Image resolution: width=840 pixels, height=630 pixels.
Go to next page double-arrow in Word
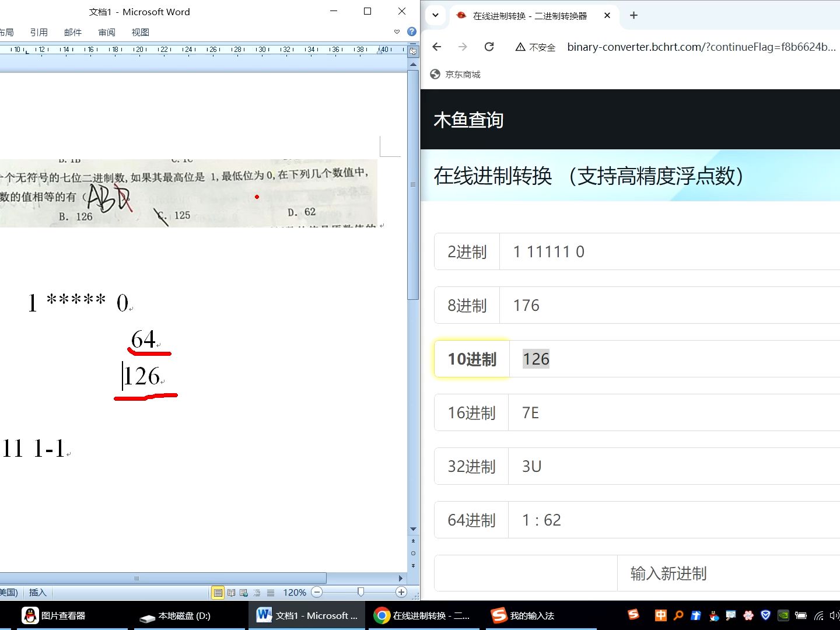[413, 565]
